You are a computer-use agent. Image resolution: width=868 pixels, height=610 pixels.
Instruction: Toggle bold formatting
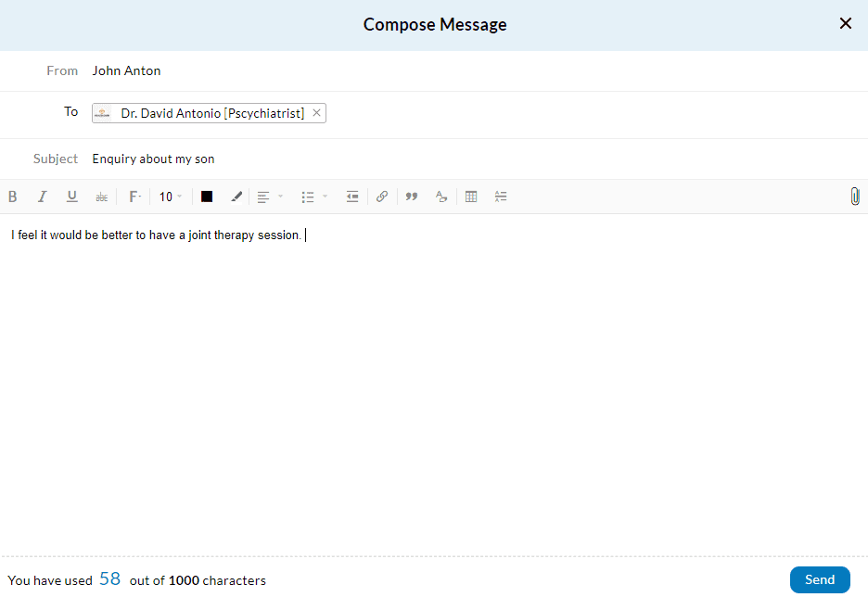pos(13,197)
